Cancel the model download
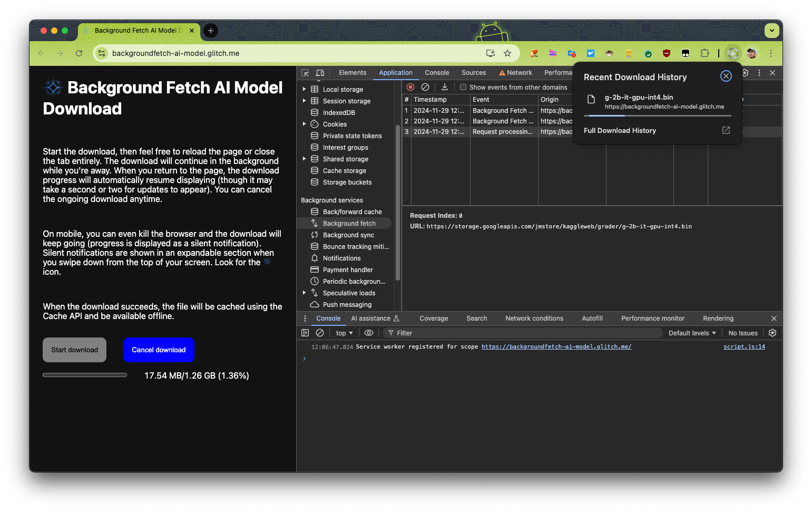The image size is (812, 511). (159, 350)
